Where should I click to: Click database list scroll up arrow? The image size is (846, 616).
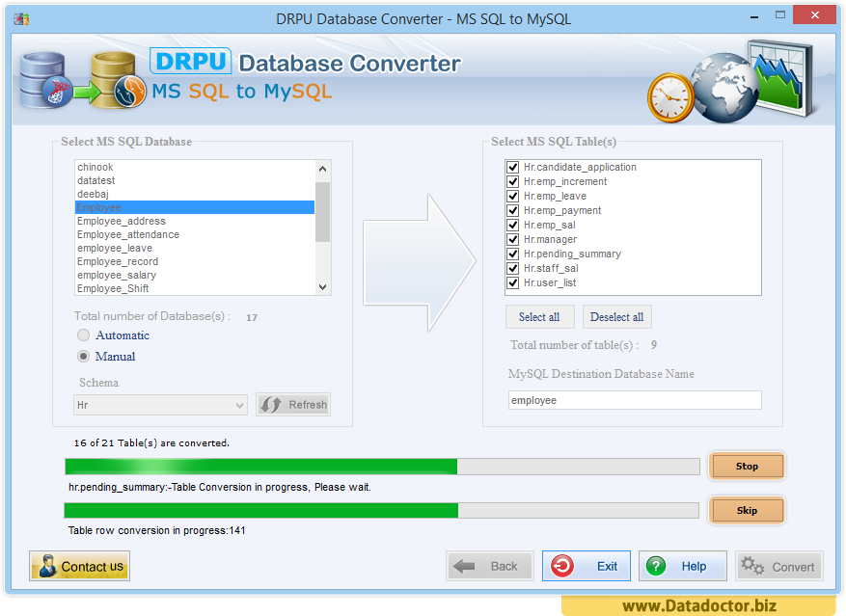(x=322, y=169)
